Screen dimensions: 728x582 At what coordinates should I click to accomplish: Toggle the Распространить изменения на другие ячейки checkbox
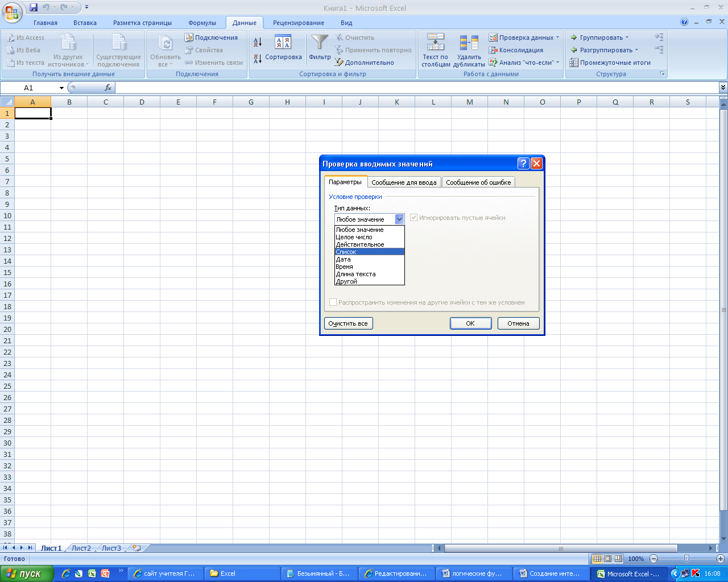tap(333, 302)
